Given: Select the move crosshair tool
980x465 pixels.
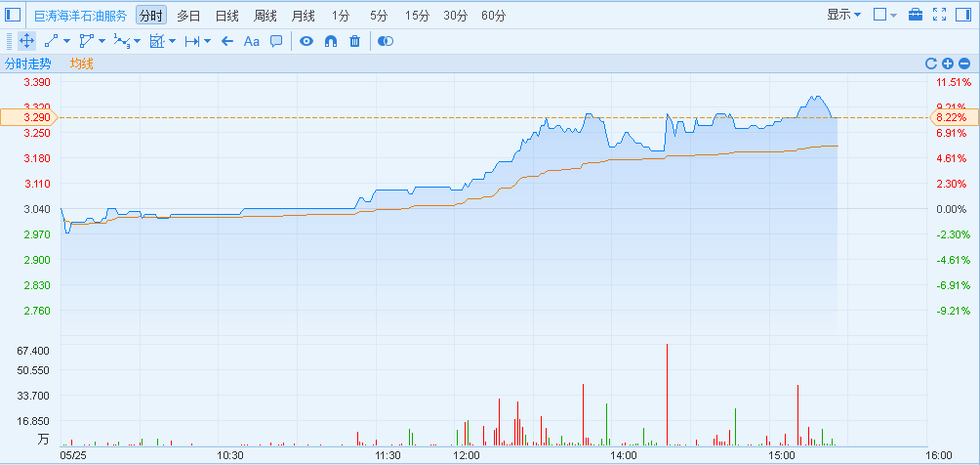Looking at the screenshot, I should (26, 41).
